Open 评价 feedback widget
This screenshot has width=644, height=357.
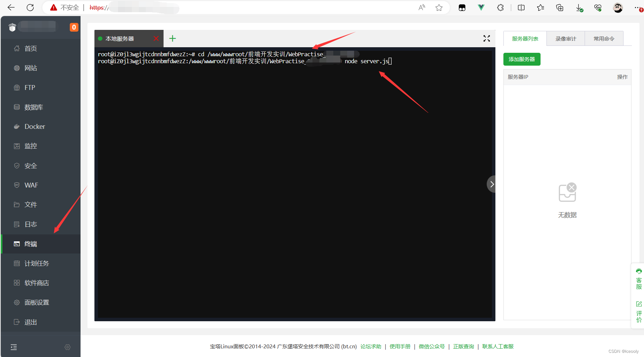(x=639, y=312)
